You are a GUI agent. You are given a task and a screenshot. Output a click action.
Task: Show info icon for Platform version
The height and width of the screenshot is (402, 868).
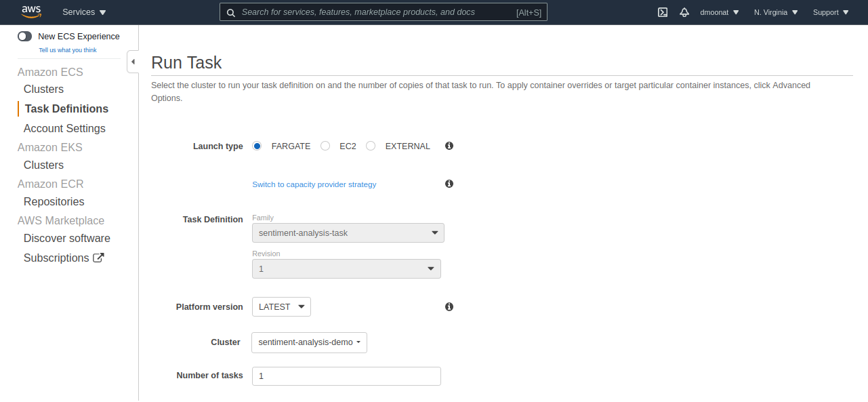click(449, 307)
